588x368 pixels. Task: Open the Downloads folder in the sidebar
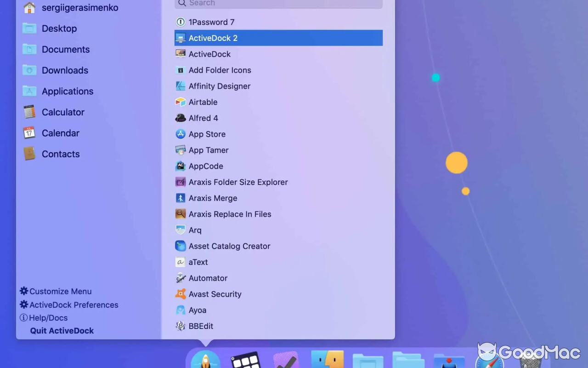coord(65,70)
